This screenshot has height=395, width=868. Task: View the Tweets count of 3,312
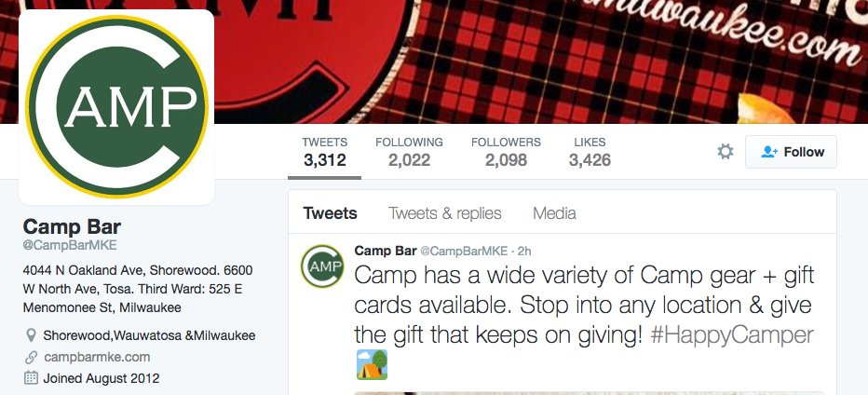pos(324,152)
